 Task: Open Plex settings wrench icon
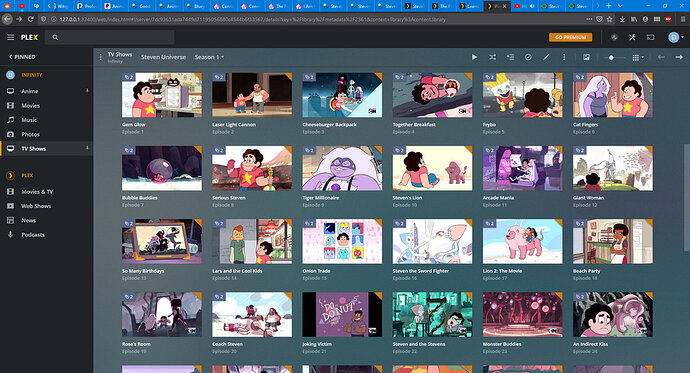[632, 37]
